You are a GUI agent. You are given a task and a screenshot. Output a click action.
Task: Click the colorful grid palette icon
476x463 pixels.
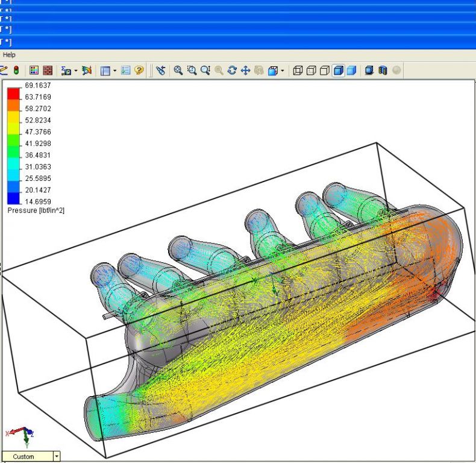pos(34,71)
